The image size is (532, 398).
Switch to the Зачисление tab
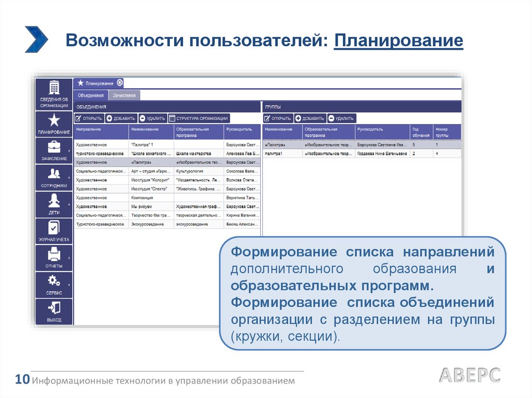[x=124, y=95]
